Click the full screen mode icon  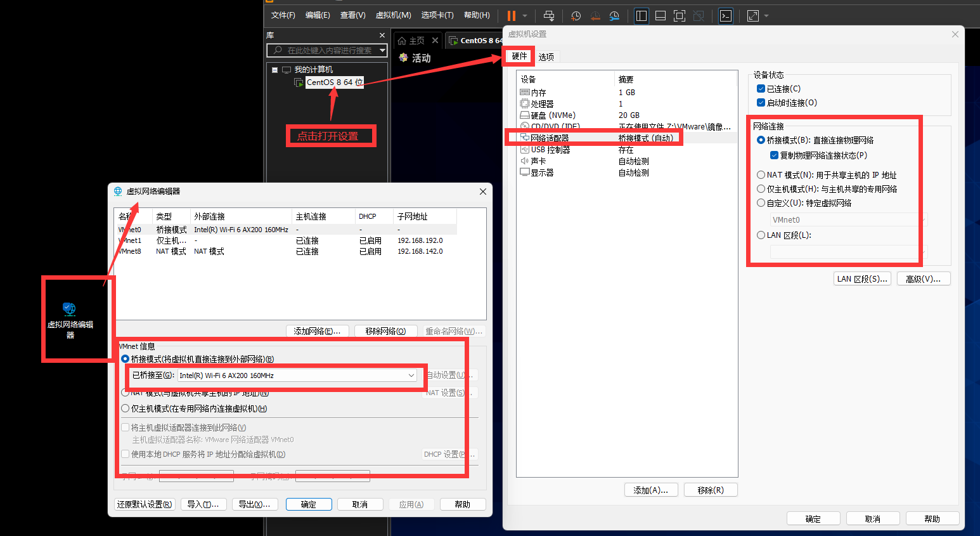click(x=680, y=16)
